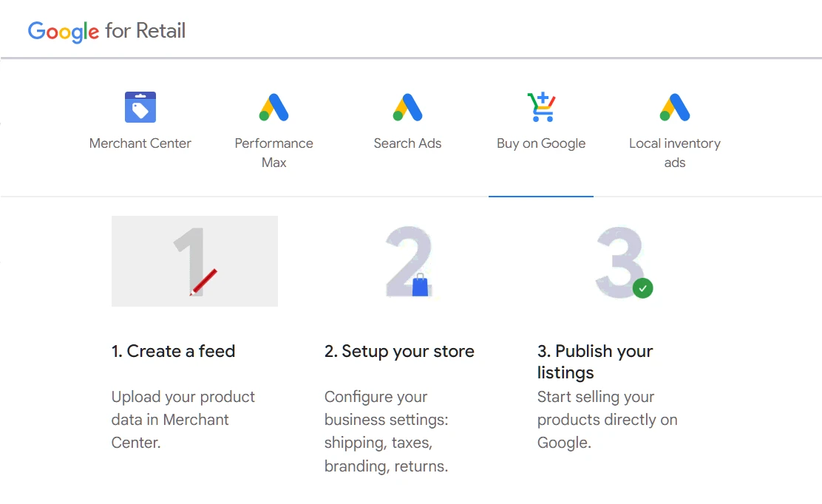Viewport: 822px width, 504px height.
Task: Click the 'Setup your store' heading
Action: pyautogui.click(x=399, y=351)
